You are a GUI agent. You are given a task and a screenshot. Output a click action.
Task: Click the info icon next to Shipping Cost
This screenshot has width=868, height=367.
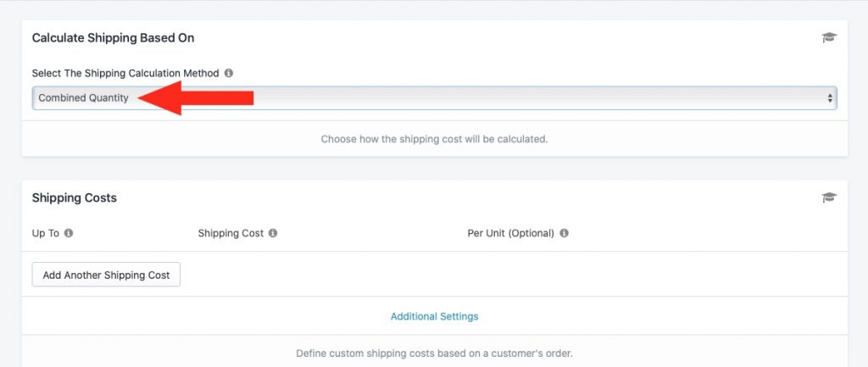pos(273,233)
